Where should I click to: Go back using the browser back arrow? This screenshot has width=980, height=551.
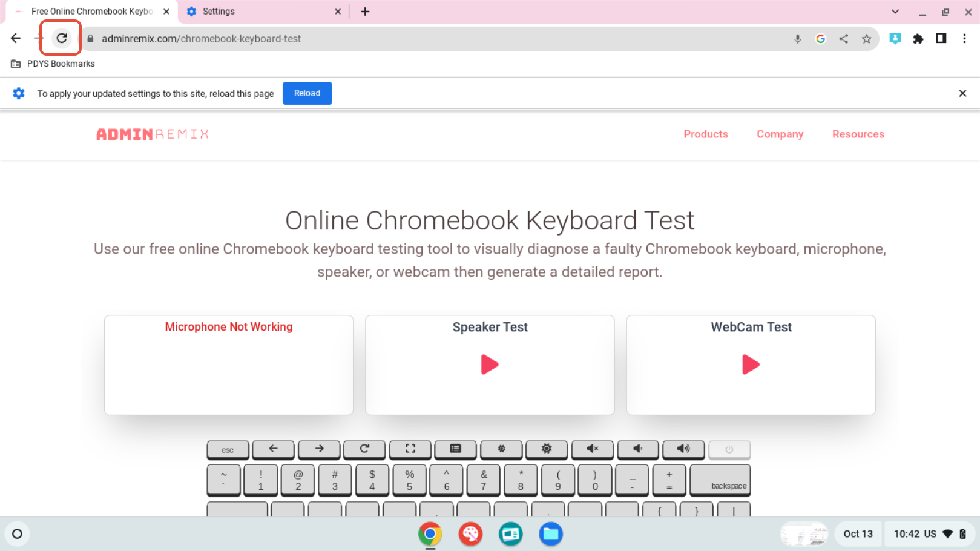[x=16, y=38]
